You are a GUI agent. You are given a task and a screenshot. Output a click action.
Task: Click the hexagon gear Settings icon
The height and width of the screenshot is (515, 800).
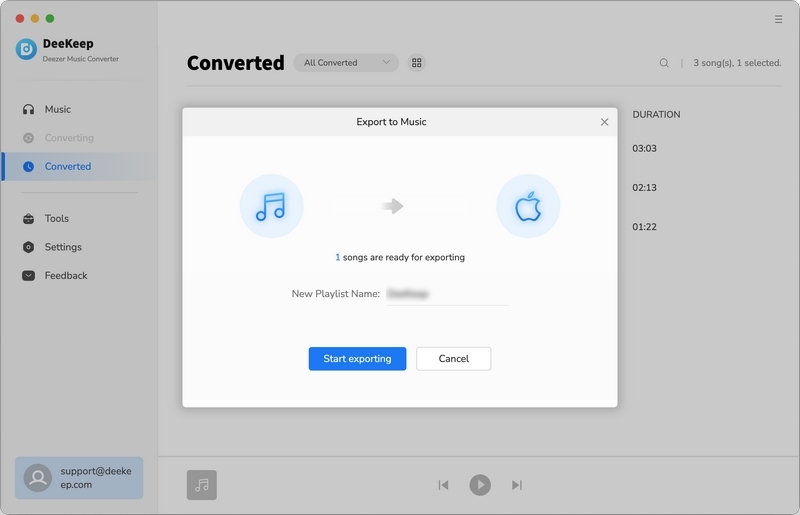point(29,247)
